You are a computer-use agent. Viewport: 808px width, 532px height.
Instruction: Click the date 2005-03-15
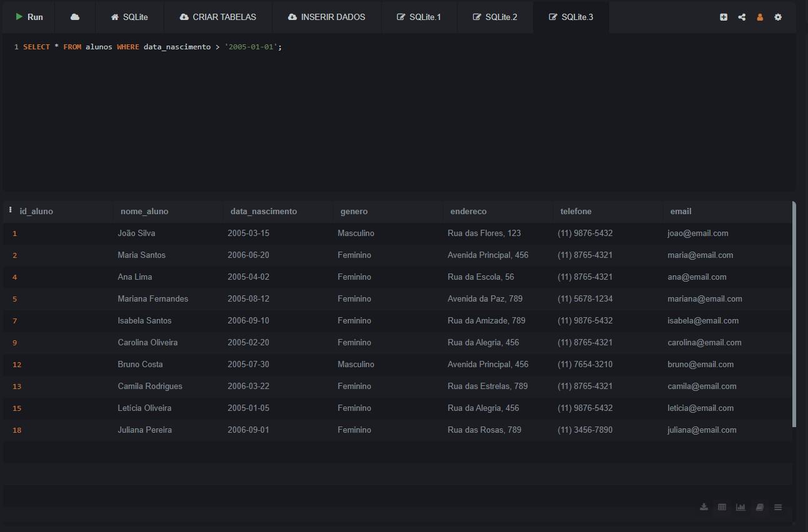click(248, 233)
